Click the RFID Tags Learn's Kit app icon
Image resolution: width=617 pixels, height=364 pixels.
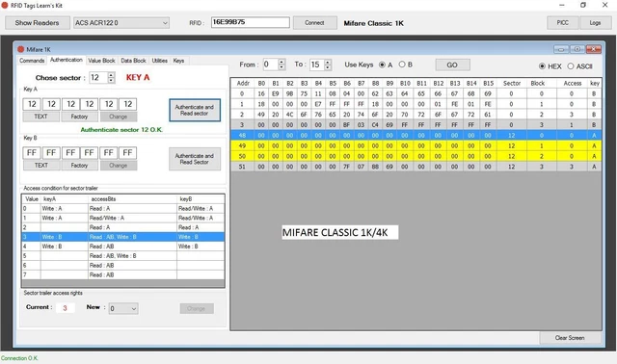click(x=5, y=5)
